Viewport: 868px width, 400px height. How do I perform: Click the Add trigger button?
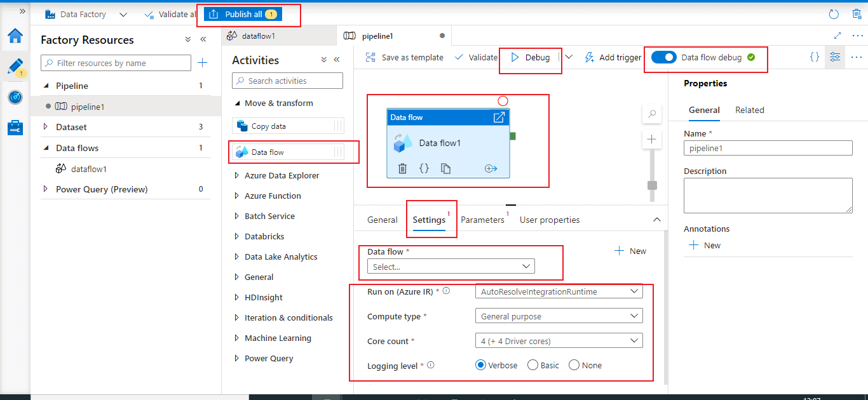coord(613,57)
